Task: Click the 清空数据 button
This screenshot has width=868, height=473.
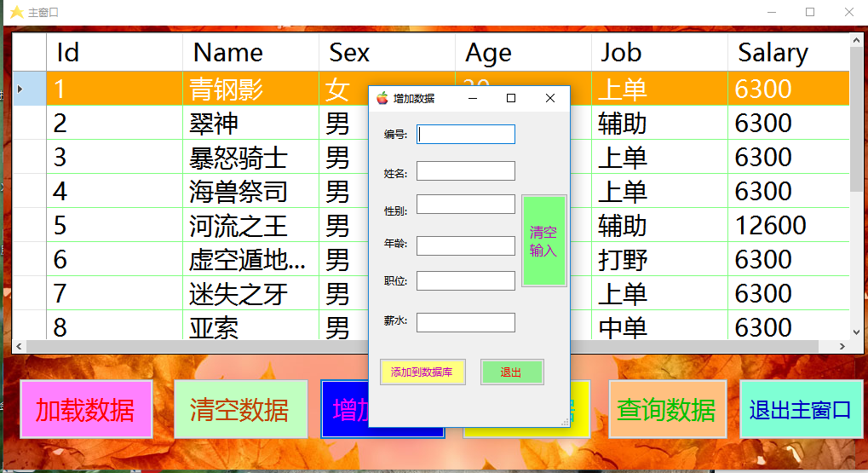Action: click(x=240, y=410)
